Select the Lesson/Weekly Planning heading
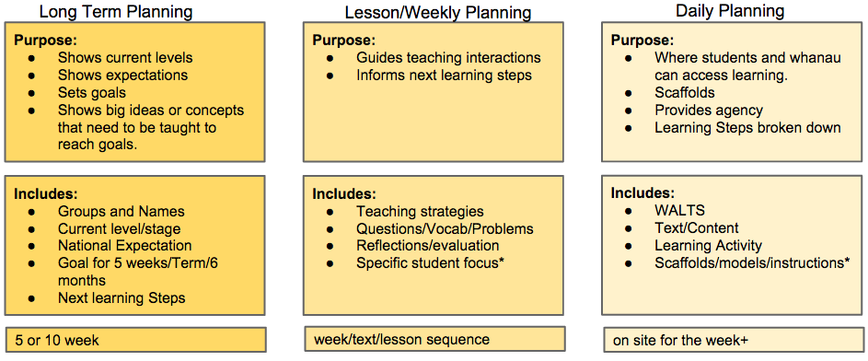This screenshot has width=868, height=361. [438, 12]
